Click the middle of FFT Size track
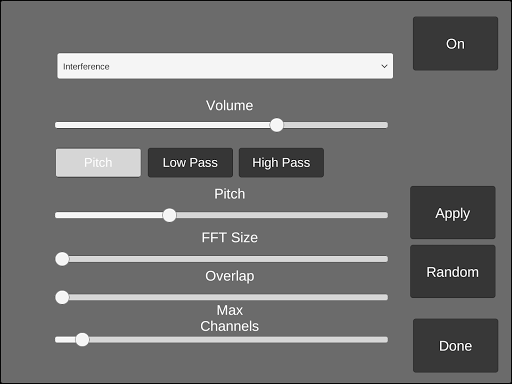Screen dimensions: 512x384 222,259
